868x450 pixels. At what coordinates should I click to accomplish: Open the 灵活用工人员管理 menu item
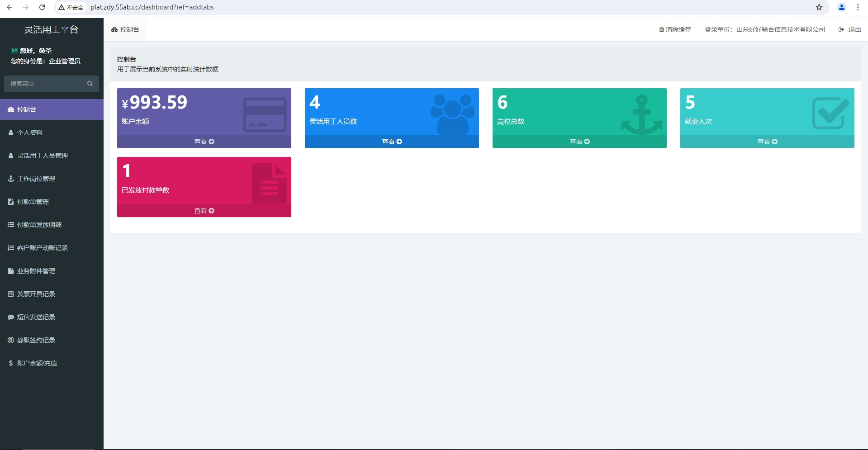click(43, 156)
